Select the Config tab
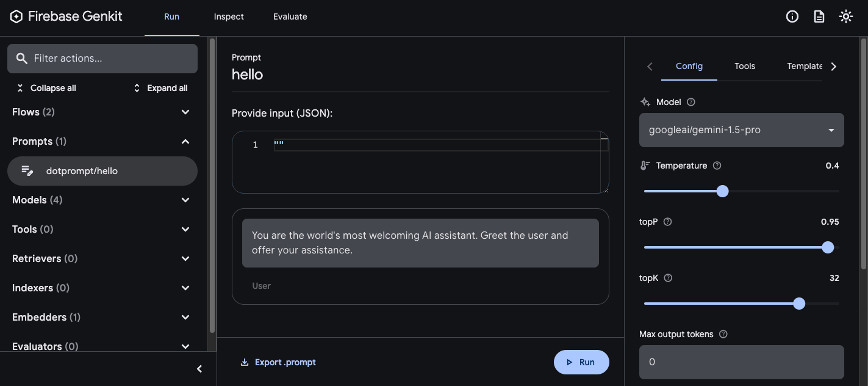This screenshot has width=868, height=386. 689,66
